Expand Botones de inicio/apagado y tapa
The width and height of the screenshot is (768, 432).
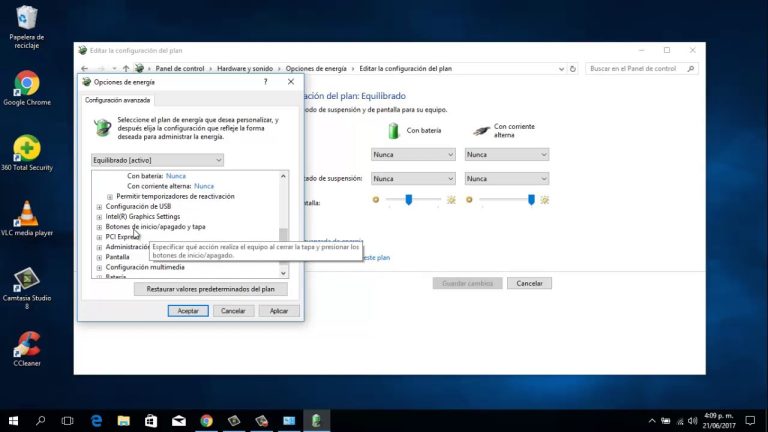coord(99,227)
